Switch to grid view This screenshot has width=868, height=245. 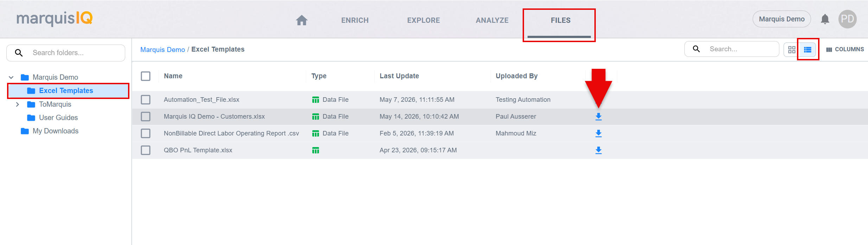coord(792,49)
